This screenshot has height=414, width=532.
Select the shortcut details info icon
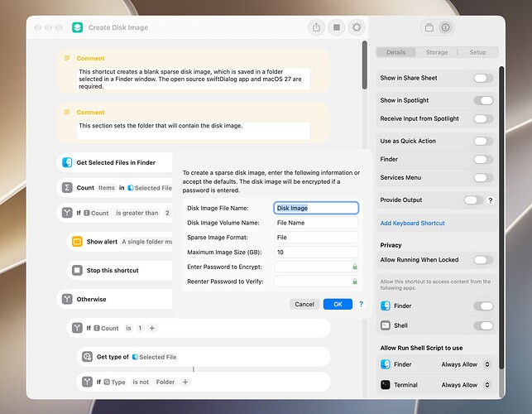445,27
